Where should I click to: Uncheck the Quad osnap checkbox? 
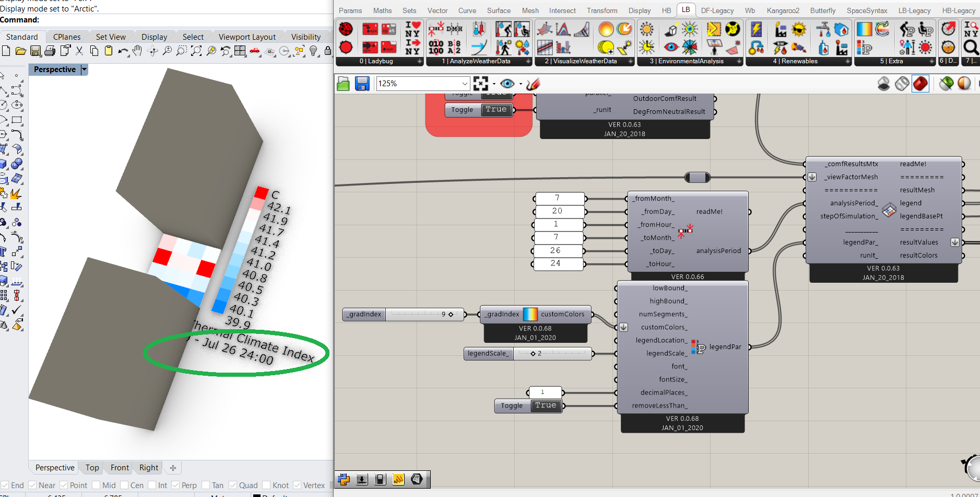pyautogui.click(x=233, y=486)
